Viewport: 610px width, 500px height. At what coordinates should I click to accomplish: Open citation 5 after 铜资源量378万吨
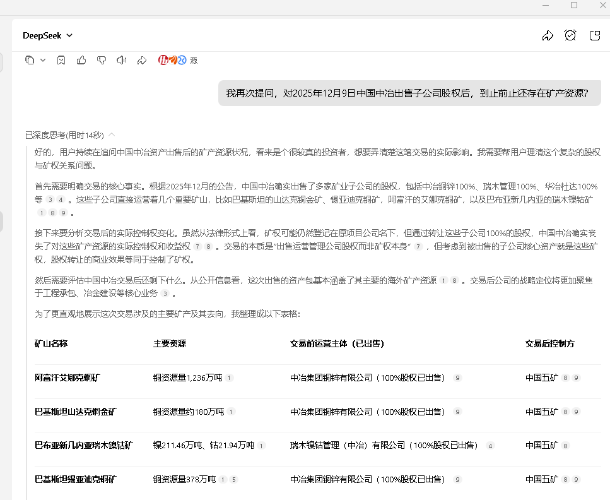point(234,479)
